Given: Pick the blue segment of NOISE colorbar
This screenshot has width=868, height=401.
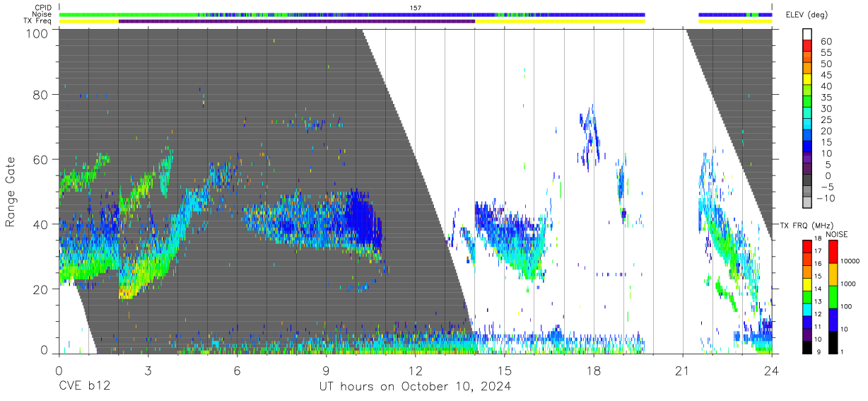Looking at the screenshot, I should tap(833, 318).
